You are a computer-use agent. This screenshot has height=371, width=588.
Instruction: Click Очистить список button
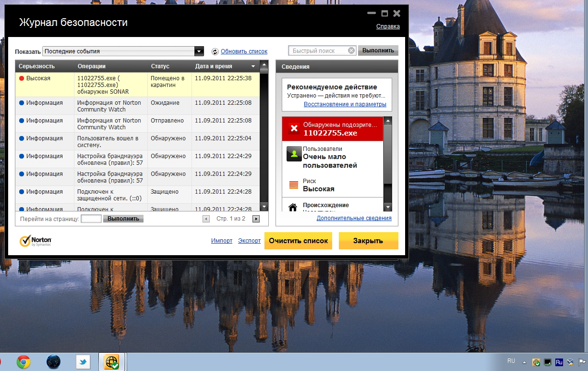299,241
